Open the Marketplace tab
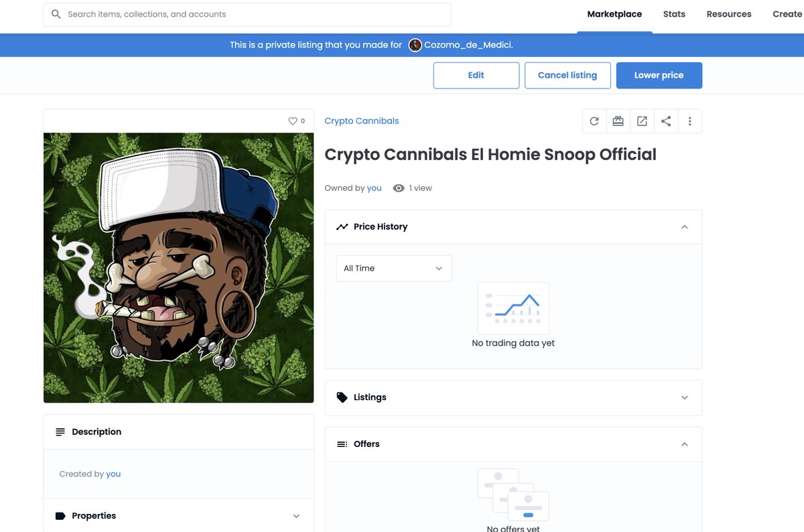 [614, 14]
